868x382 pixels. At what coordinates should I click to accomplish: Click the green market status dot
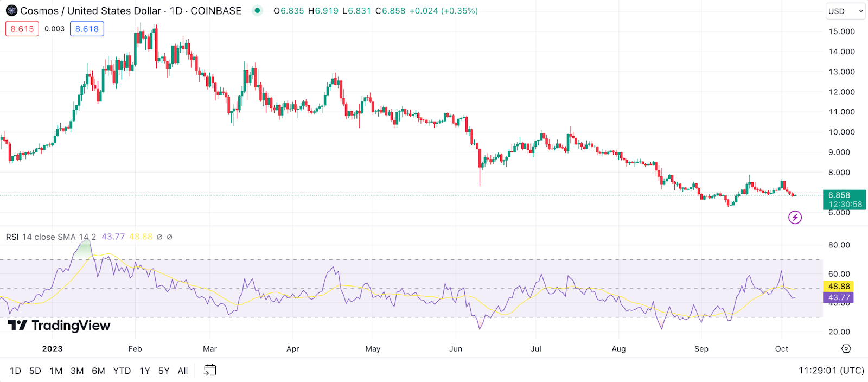(257, 10)
